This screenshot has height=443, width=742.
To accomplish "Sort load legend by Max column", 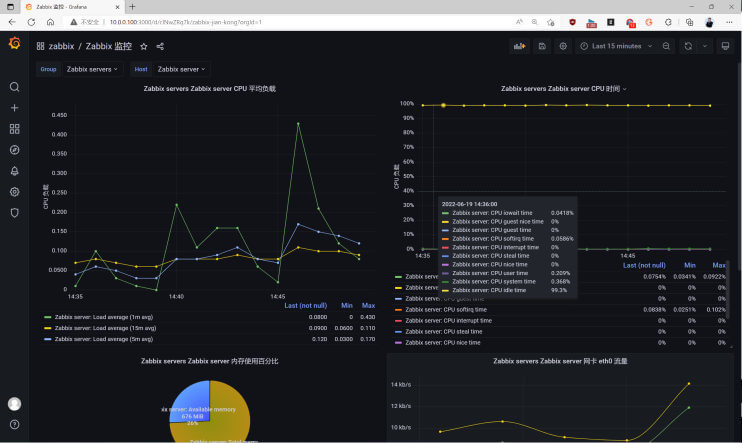I will pos(368,306).
